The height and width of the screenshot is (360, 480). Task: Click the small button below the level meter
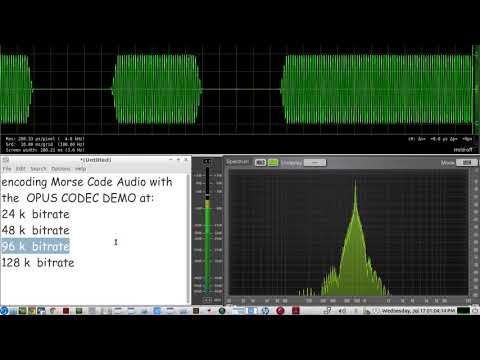(207, 300)
